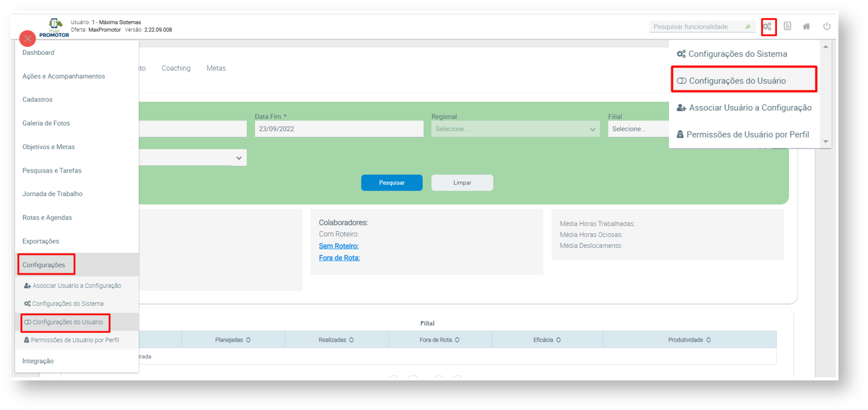868x410 pixels.
Task: Click the Com Roteiro label
Action: pyautogui.click(x=339, y=234)
